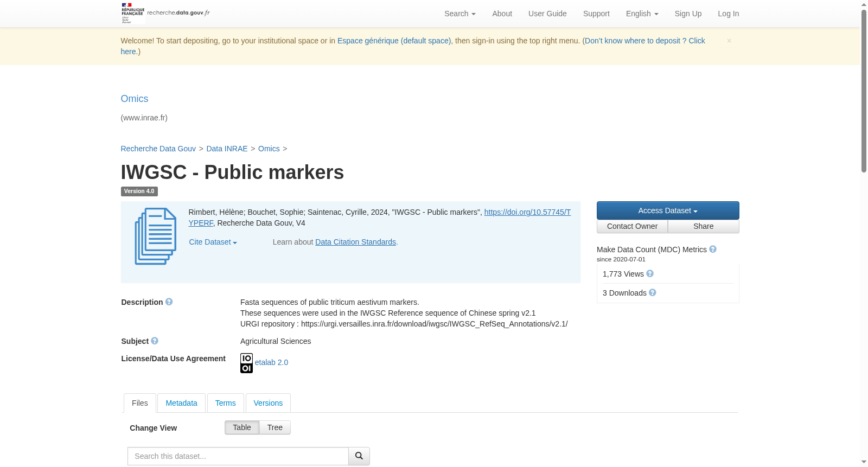Open the User Guide menu item

(x=547, y=14)
